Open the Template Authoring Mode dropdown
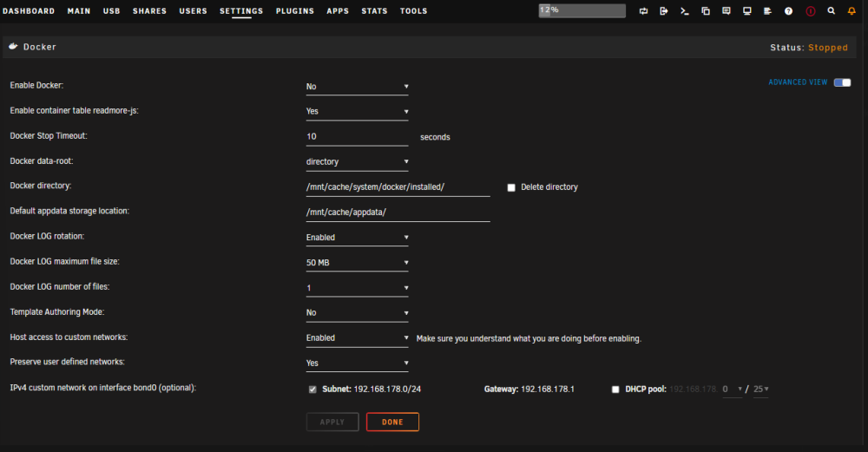Viewport: 868px width, 452px height. 357,313
